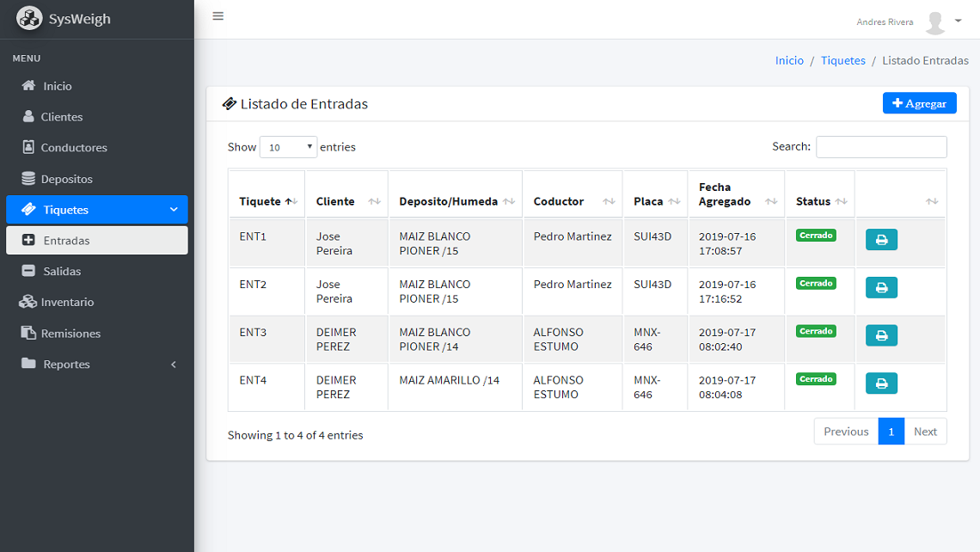Image resolution: width=980 pixels, height=552 pixels.
Task: Sort table by Tiquete column
Action: [266, 201]
